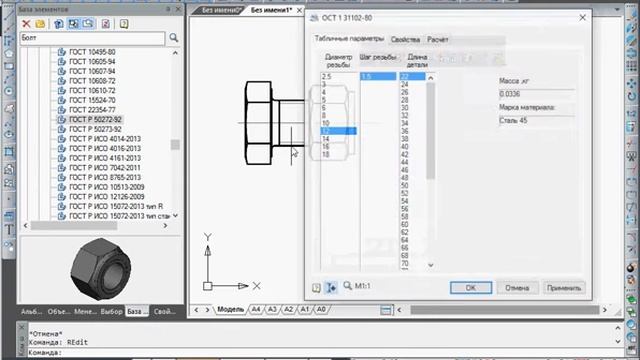Switch to the Расчёт tab in dialog
The height and width of the screenshot is (360, 640).
pyautogui.click(x=438, y=40)
